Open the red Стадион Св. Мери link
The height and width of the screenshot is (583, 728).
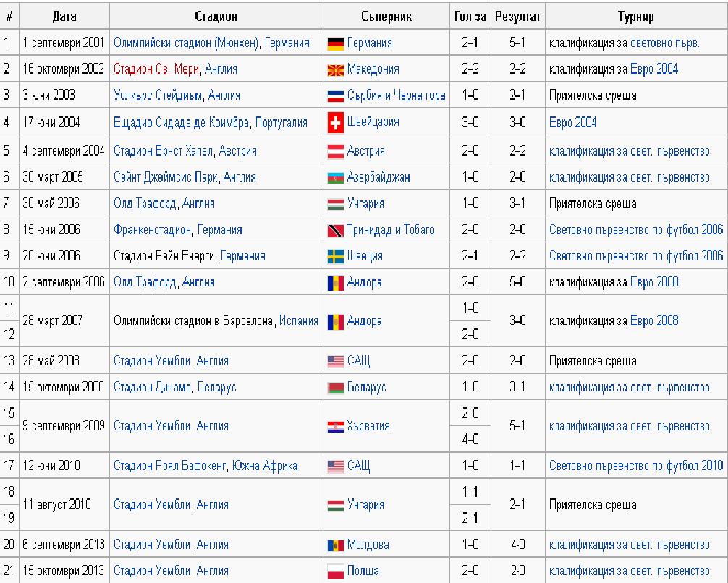156,69
